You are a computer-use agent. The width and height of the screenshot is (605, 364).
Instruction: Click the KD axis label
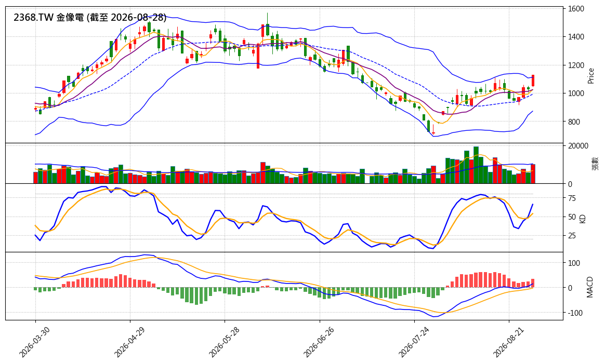click(583, 218)
